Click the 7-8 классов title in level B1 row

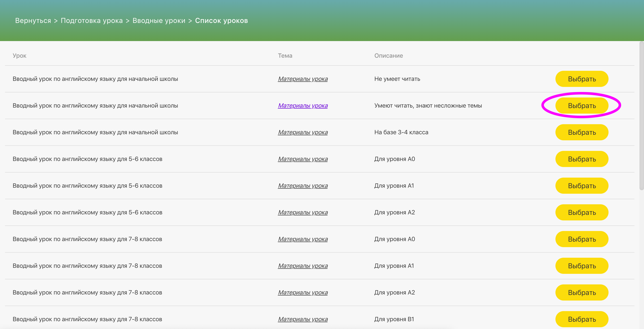pos(87,319)
